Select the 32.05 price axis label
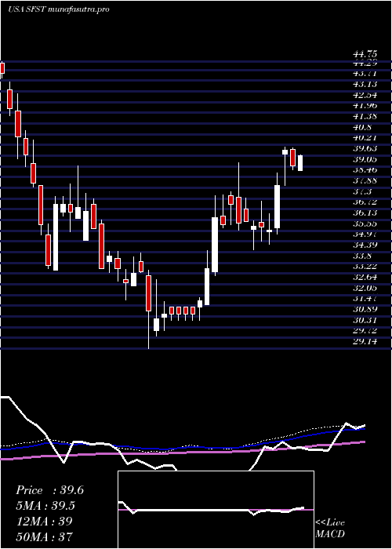The image size is (392, 549). pos(365,288)
